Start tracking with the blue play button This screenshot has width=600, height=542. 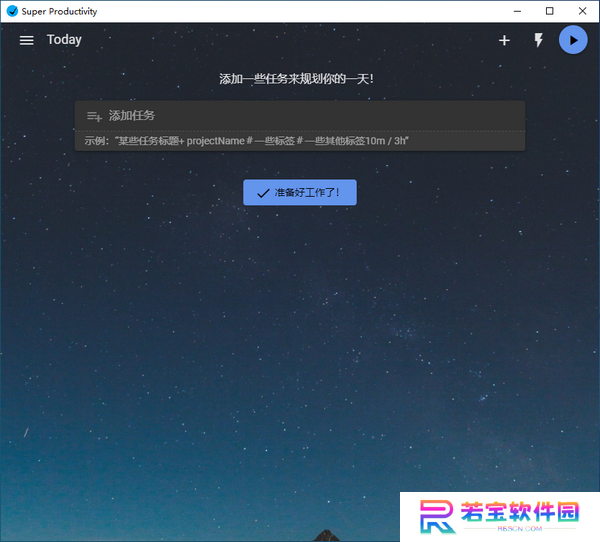click(x=573, y=40)
